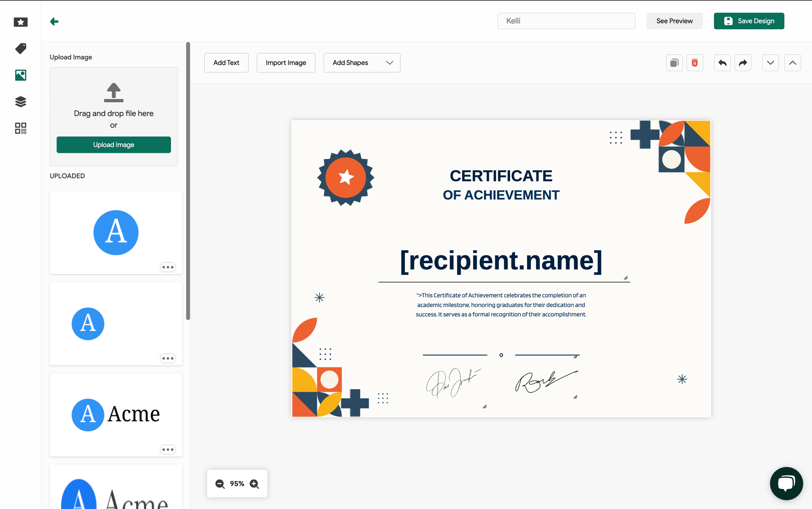Open the QR code grid sidebar icon

[21, 128]
